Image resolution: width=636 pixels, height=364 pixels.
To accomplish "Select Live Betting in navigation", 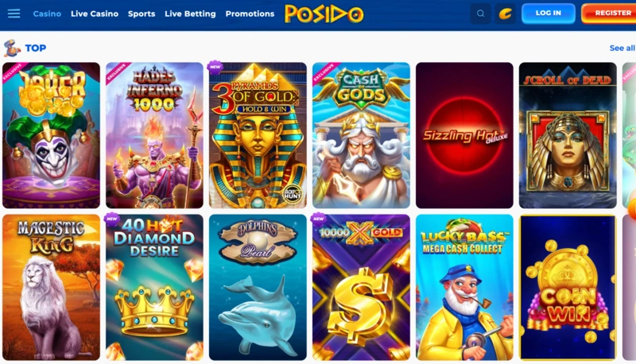I will (x=190, y=14).
